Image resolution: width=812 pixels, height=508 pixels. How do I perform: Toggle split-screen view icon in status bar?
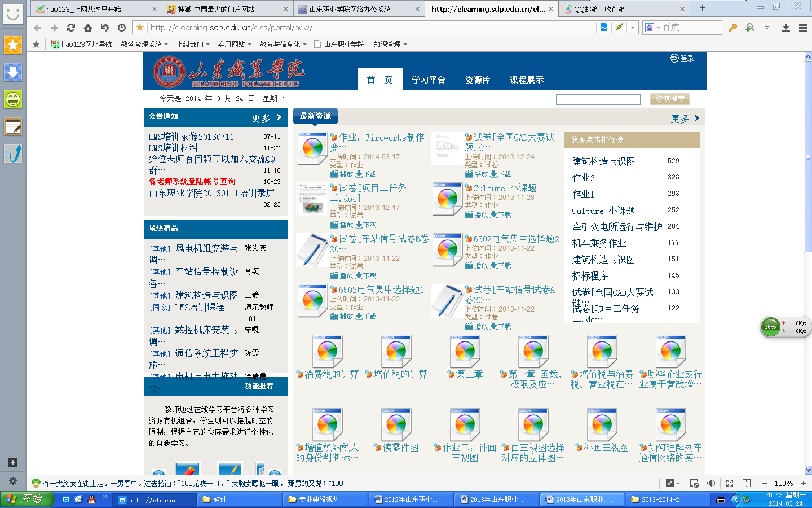click(747, 483)
